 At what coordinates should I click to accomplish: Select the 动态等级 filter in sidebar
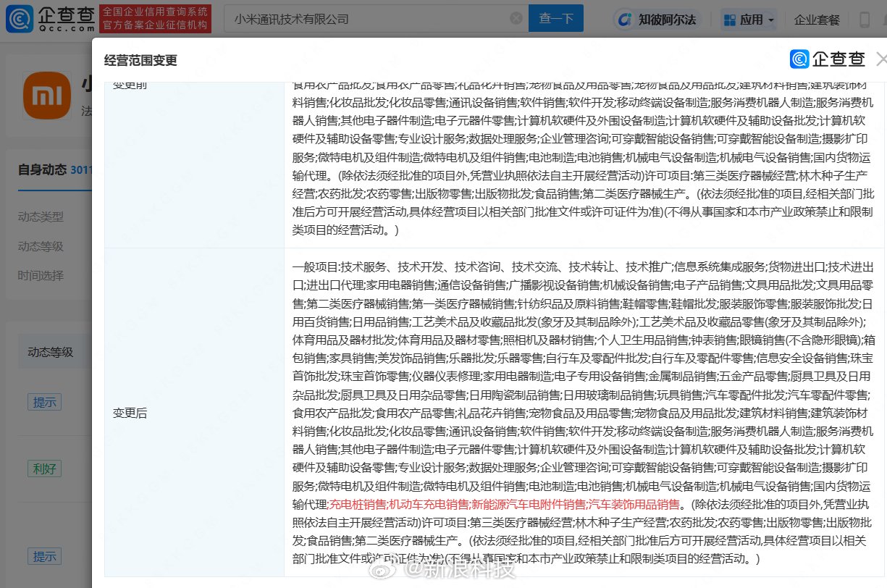pyautogui.click(x=41, y=246)
